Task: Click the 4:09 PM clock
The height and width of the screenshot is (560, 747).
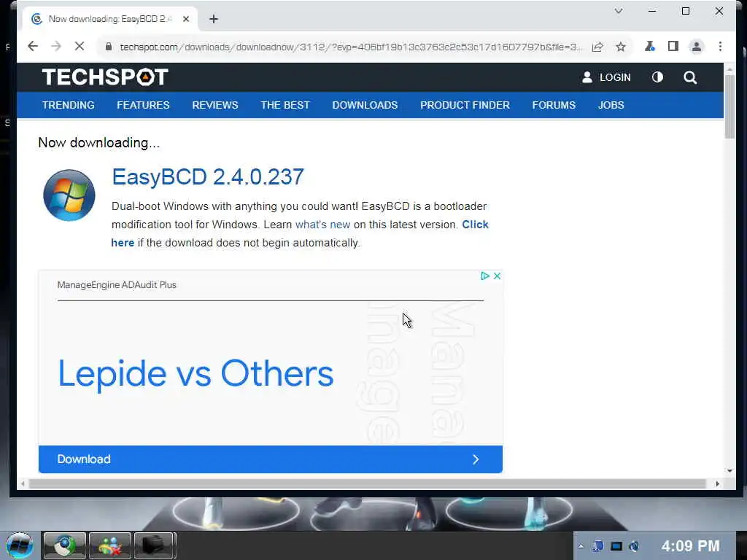Action: coord(690,545)
